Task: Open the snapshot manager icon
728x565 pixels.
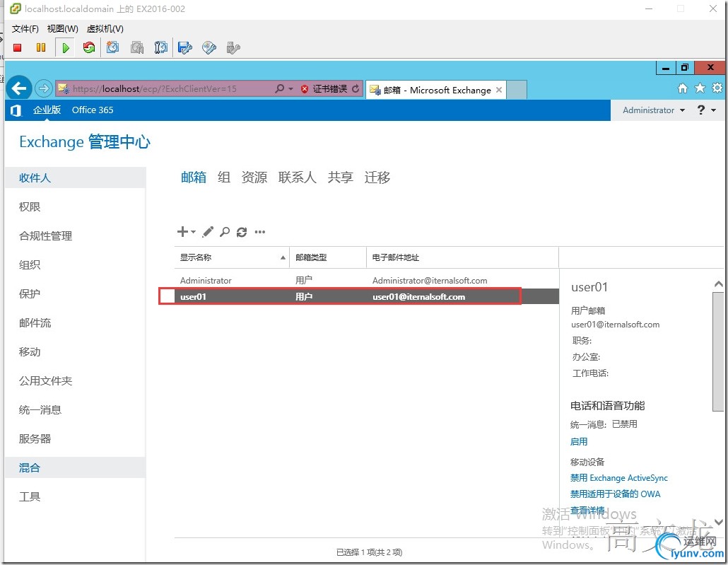Action: (x=160, y=47)
